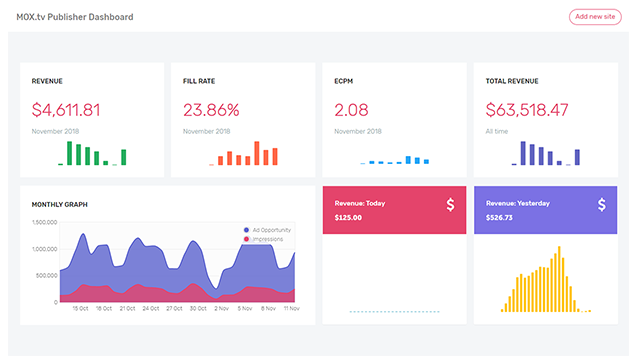Screen dimensions: 637x364
Task: Toggle Impressions legend marker
Action: pos(246,239)
